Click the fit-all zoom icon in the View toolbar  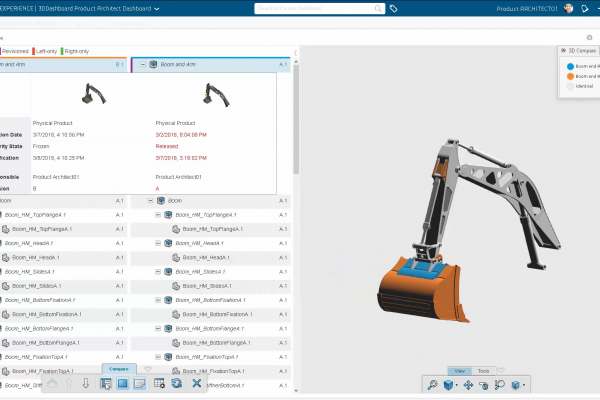(432, 385)
